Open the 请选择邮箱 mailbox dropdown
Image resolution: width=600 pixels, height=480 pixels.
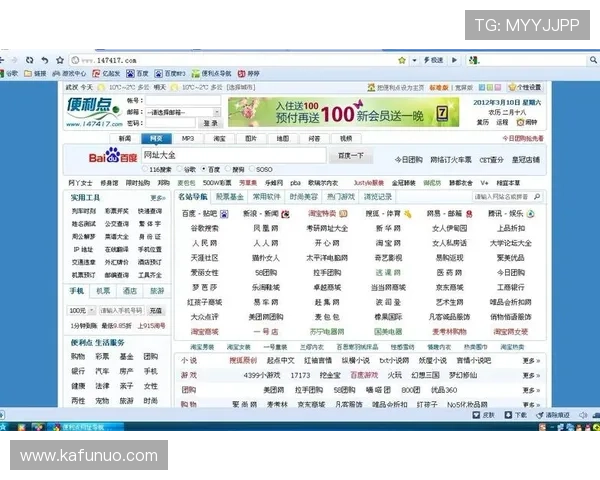(x=183, y=112)
